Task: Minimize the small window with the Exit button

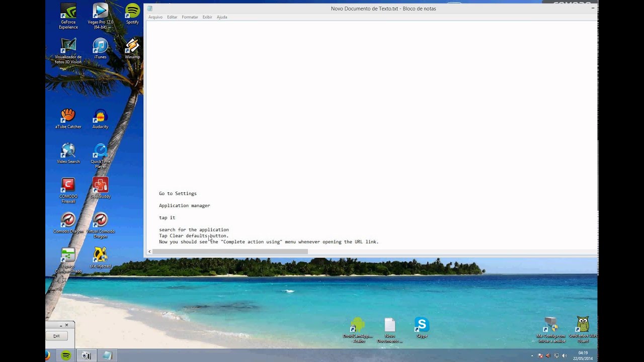Action: click(x=60, y=325)
